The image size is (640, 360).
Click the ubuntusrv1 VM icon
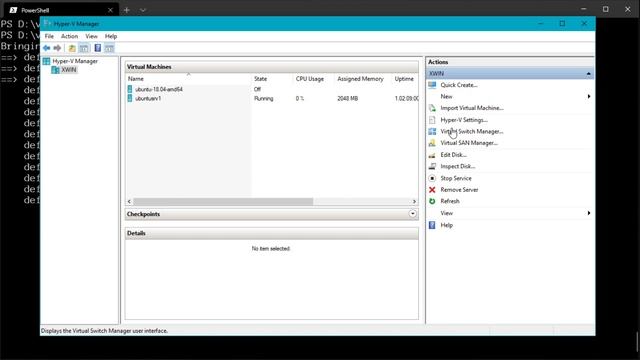pos(130,98)
